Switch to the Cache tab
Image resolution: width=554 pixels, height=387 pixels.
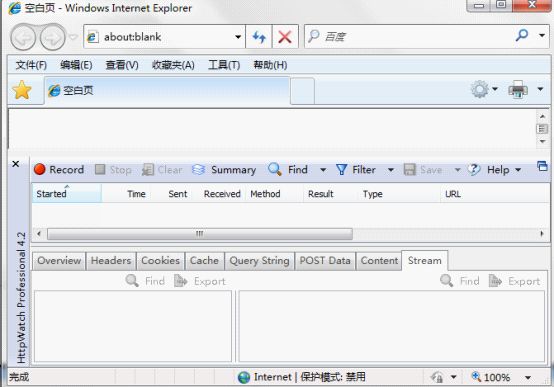204,261
